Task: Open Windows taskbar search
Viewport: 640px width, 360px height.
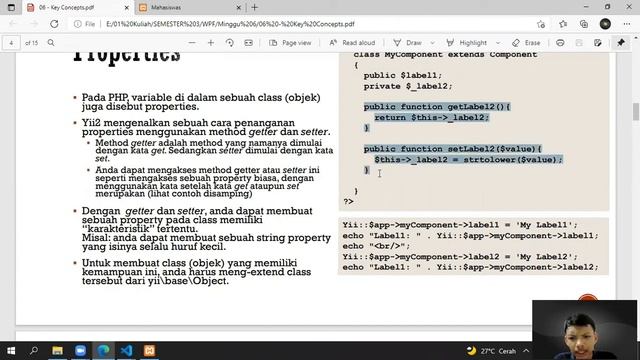Action: [34, 351]
